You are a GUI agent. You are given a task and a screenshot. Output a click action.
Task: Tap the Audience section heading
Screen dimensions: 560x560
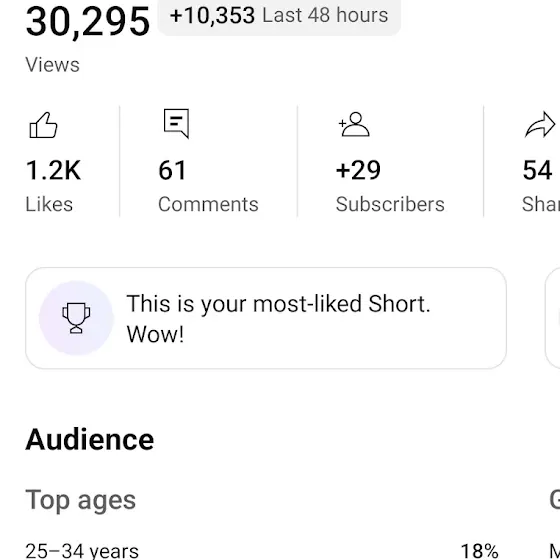coord(90,439)
